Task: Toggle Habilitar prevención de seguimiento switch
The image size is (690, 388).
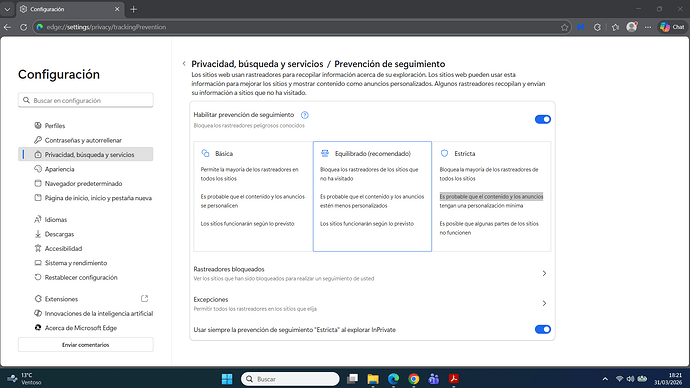Action: [x=543, y=119]
